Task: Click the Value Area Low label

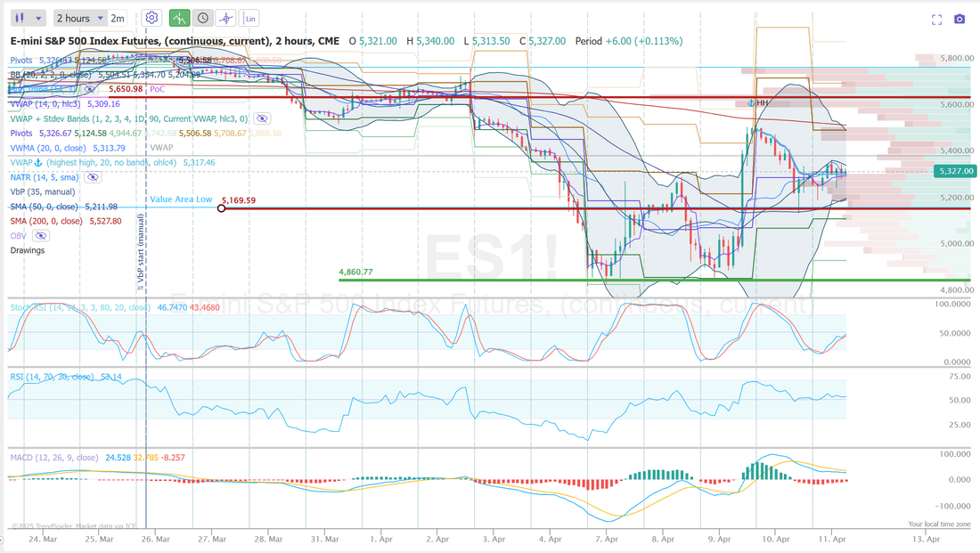Action: click(181, 199)
